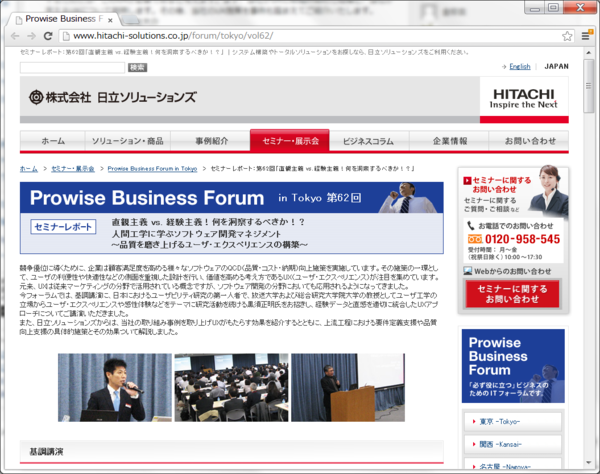This screenshot has height=474, width=600.
Task: Click the セミナーに関するお問い合わせ heading arrow icon
Action: [467, 180]
